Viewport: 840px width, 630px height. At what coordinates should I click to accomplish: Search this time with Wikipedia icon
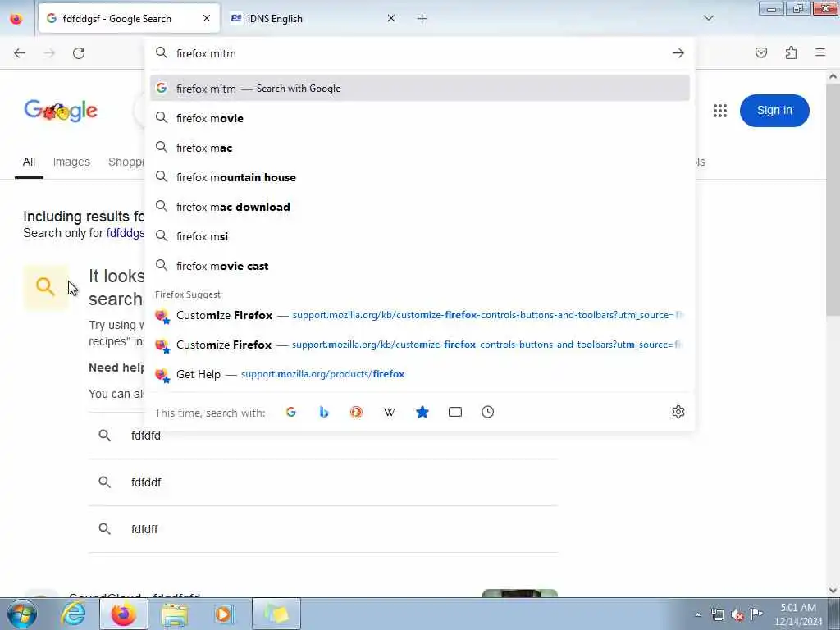[x=390, y=412]
